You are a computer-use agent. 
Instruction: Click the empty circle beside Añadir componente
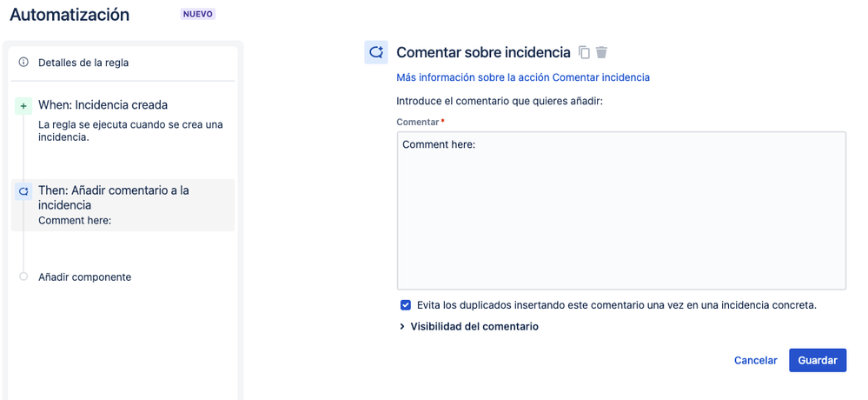point(23,277)
